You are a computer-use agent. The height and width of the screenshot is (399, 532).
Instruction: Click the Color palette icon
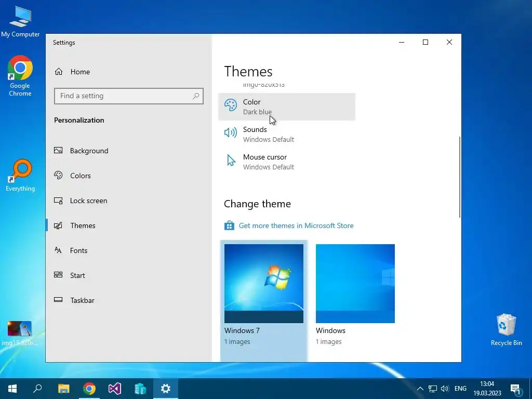point(231,105)
